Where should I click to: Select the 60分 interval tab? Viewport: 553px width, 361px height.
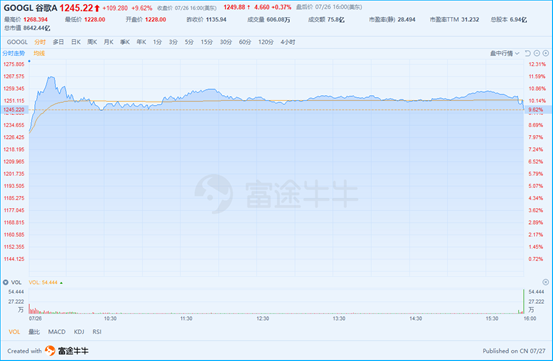[245, 42]
